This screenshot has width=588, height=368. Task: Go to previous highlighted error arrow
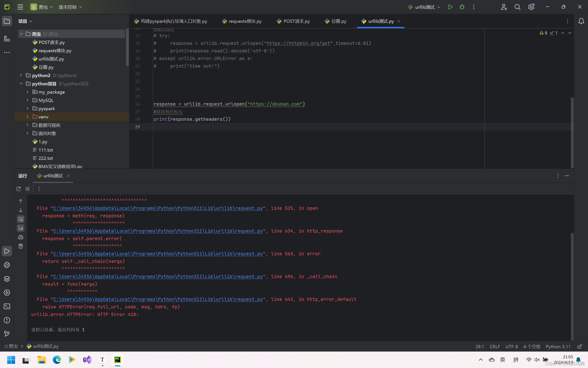[563, 33]
